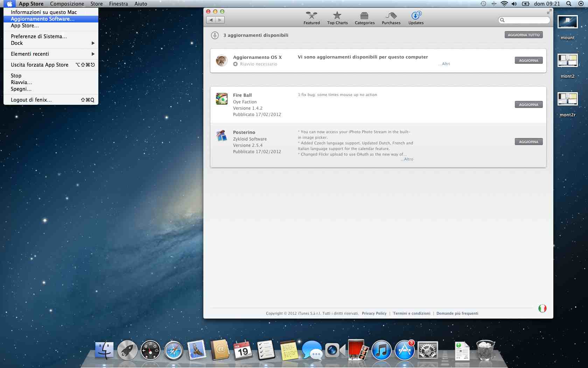The width and height of the screenshot is (588, 368).
Task: Open iTunes music note in the Dock
Action: pyautogui.click(x=381, y=350)
